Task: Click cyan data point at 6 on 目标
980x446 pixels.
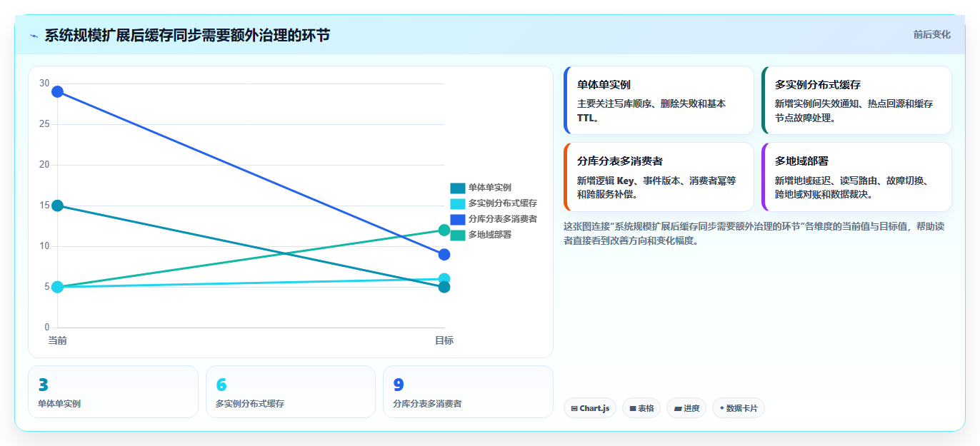Action: (x=444, y=278)
